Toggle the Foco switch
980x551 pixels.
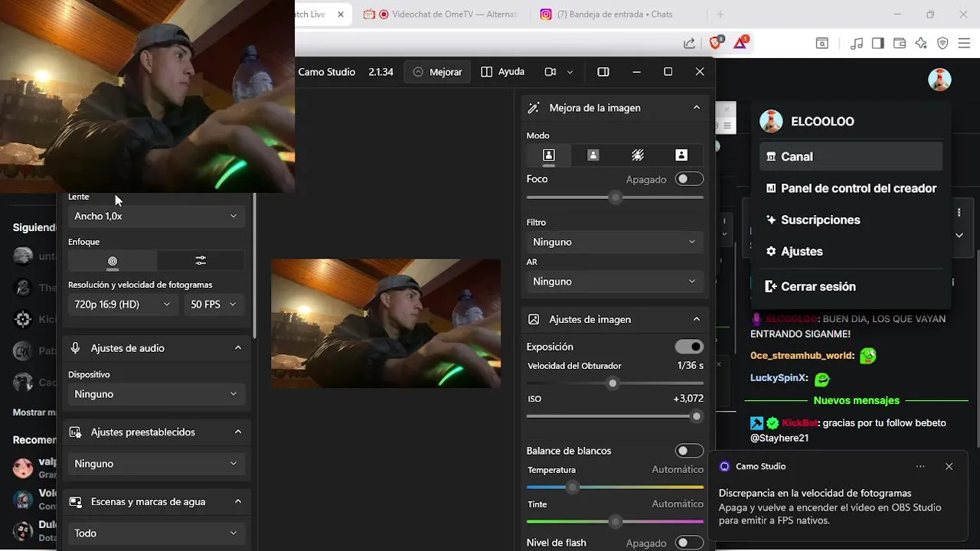pos(689,179)
